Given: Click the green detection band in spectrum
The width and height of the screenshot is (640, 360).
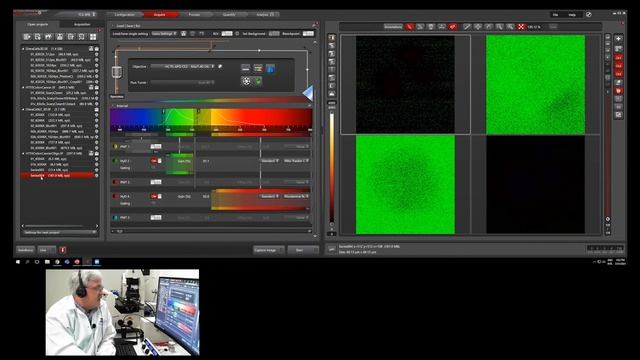Looking at the screenshot, I should tap(180, 164).
